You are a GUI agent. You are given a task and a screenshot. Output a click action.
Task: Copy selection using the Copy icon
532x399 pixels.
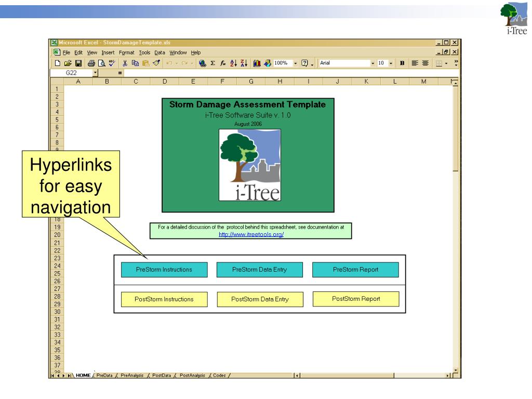135,63
